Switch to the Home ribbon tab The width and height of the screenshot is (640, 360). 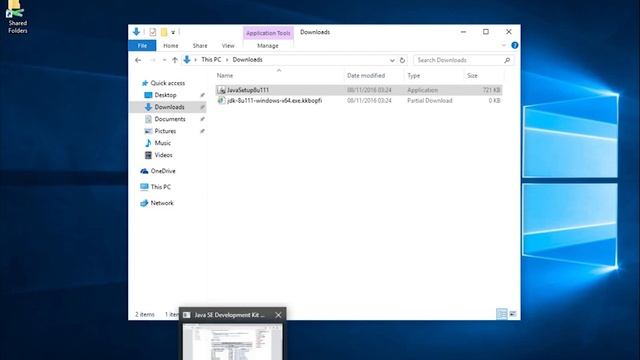(171, 46)
